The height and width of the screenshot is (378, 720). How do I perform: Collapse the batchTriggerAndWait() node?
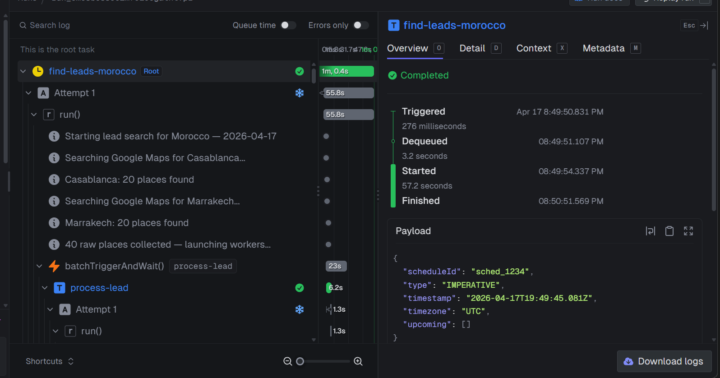pyautogui.click(x=39, y=266)
